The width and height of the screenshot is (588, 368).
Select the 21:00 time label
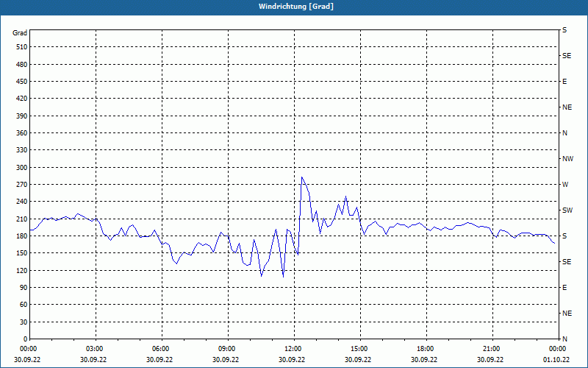click(x=492, y=349)
